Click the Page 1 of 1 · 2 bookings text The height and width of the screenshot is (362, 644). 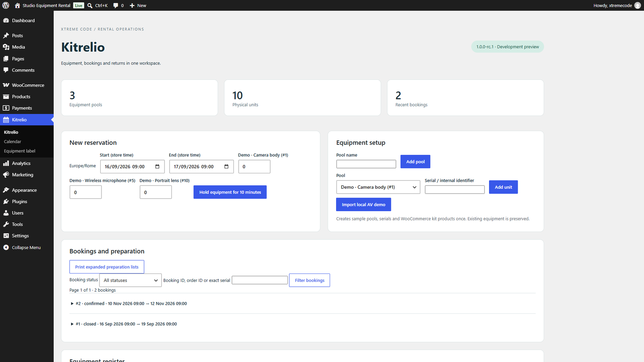pyautogui.click(x=93, y=290)
